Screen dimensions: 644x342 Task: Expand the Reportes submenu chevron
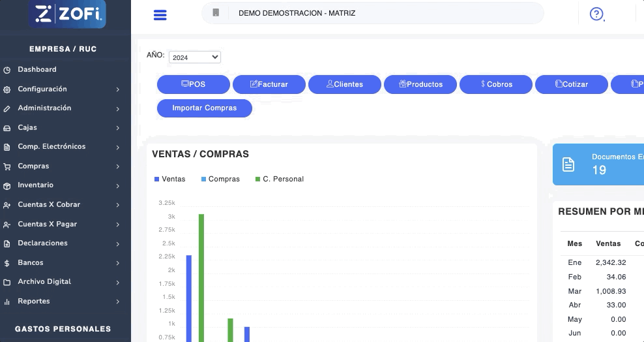(117, 302)
